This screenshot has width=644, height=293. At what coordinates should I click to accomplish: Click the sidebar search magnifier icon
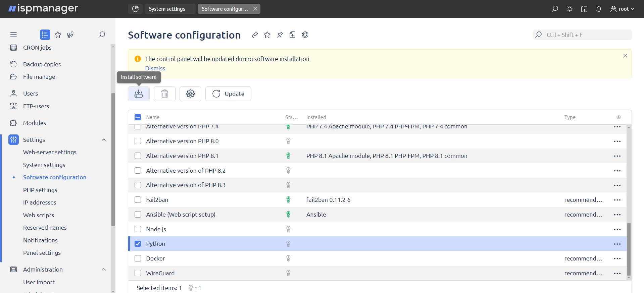coord(102,35)
